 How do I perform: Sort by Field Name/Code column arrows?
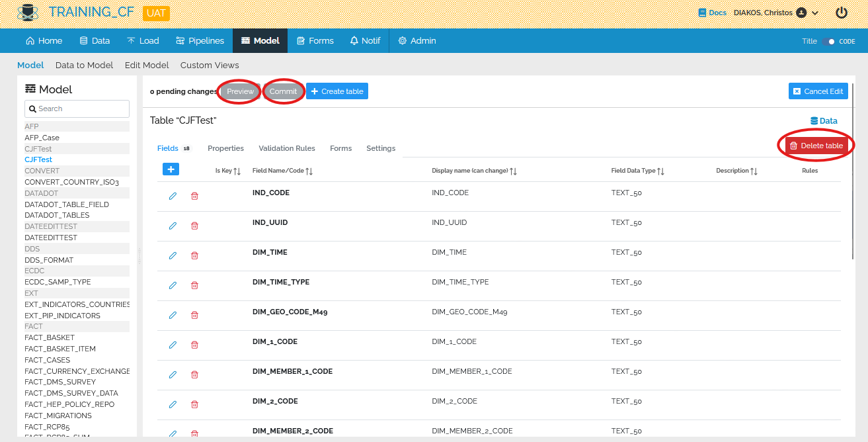coord(309,171)
